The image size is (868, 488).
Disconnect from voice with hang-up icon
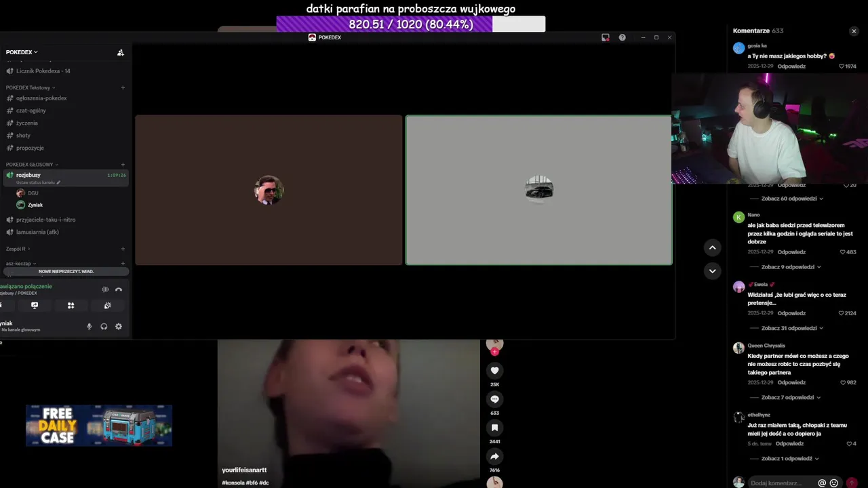(119, 289)
